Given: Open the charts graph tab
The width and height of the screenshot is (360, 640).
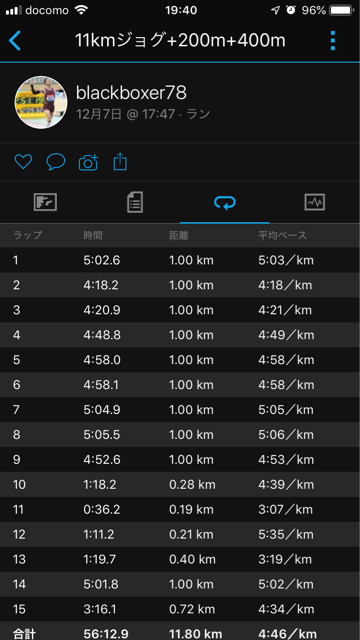Looking at the screenshot, I should click(315, 202).
